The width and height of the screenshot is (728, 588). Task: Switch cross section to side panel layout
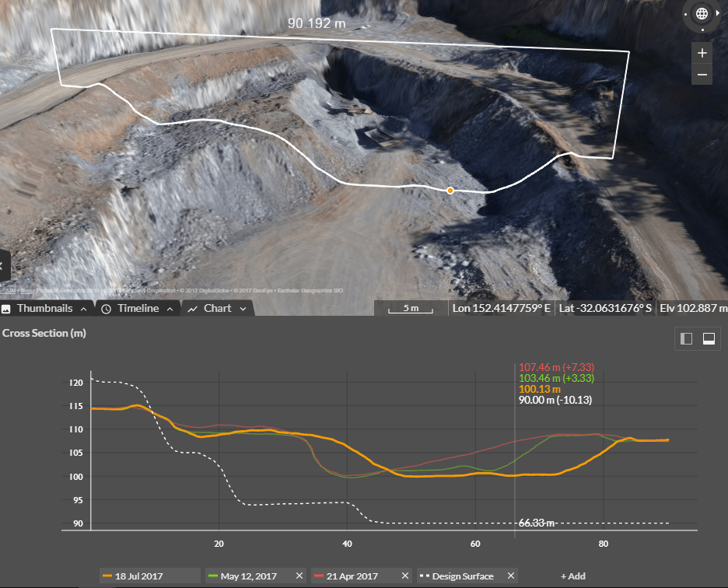pyautogui.click(x=686, y=338)
